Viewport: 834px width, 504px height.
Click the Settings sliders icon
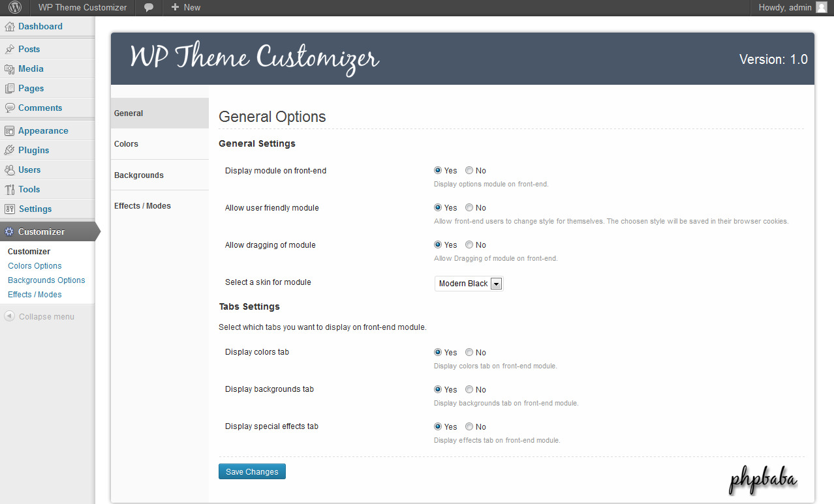click(x=10, y=209)
